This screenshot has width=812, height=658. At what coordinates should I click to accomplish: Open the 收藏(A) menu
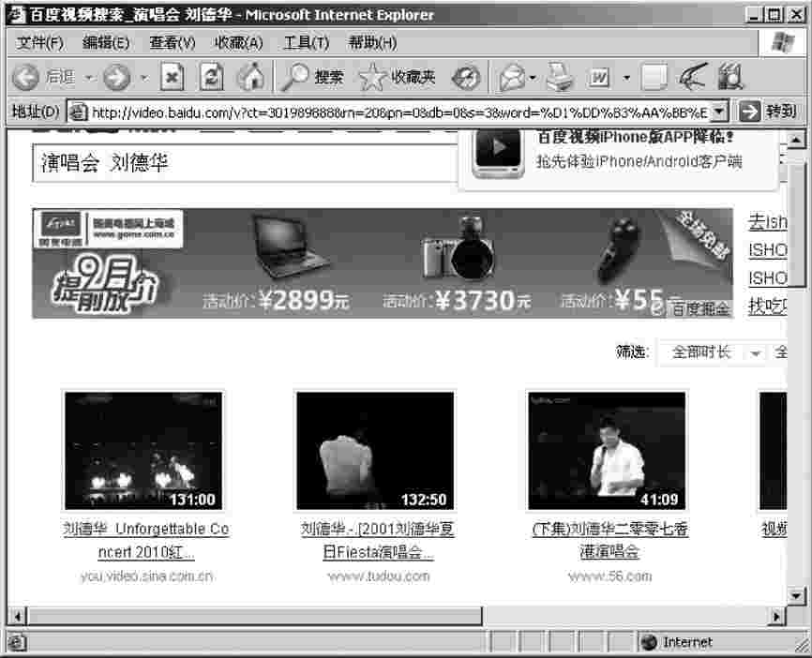click(x=239, y=42)
